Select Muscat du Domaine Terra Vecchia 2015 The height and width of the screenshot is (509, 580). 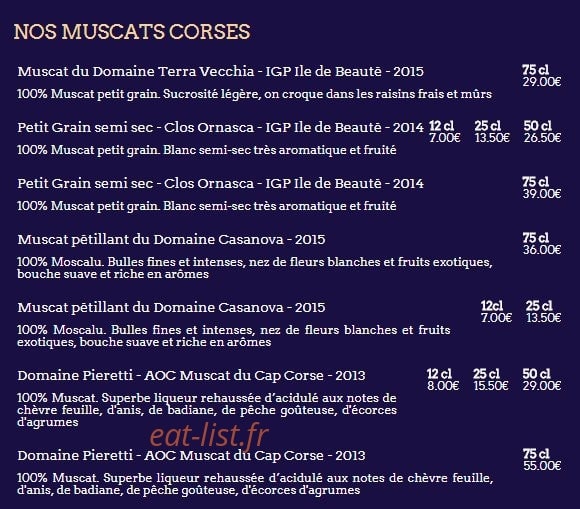click(x=220, y=71)
